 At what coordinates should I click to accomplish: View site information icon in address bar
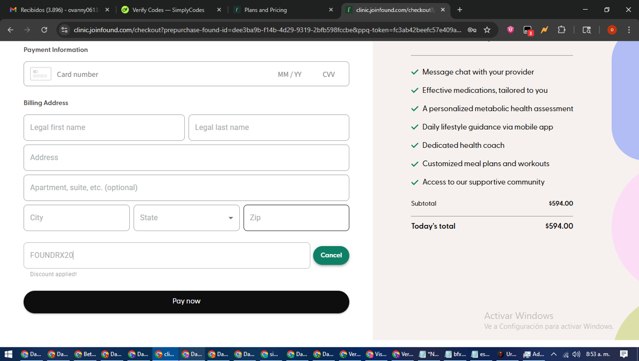click(64, 30)
